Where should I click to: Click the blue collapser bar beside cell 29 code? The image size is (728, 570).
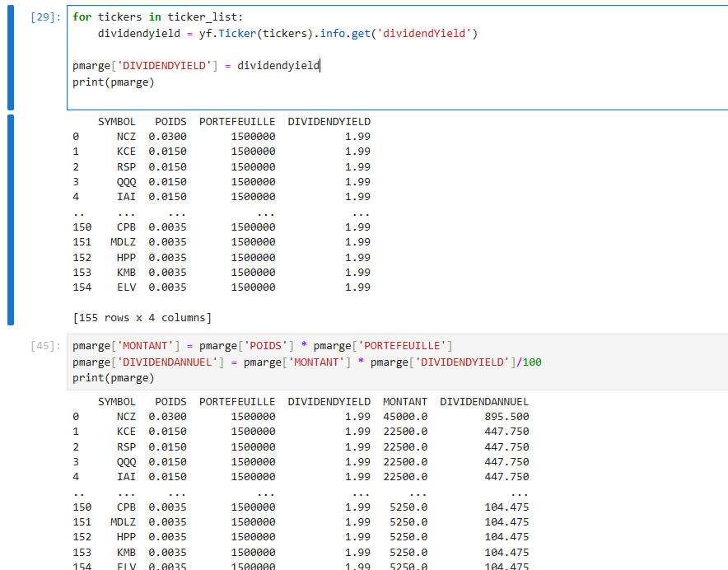pos(11,58)
